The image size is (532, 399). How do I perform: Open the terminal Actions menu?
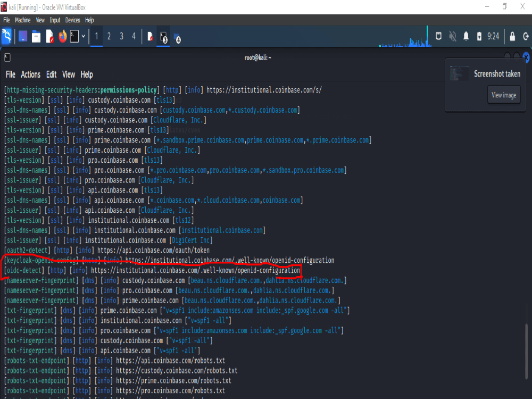pyautogui.click(x=30, y=74)
